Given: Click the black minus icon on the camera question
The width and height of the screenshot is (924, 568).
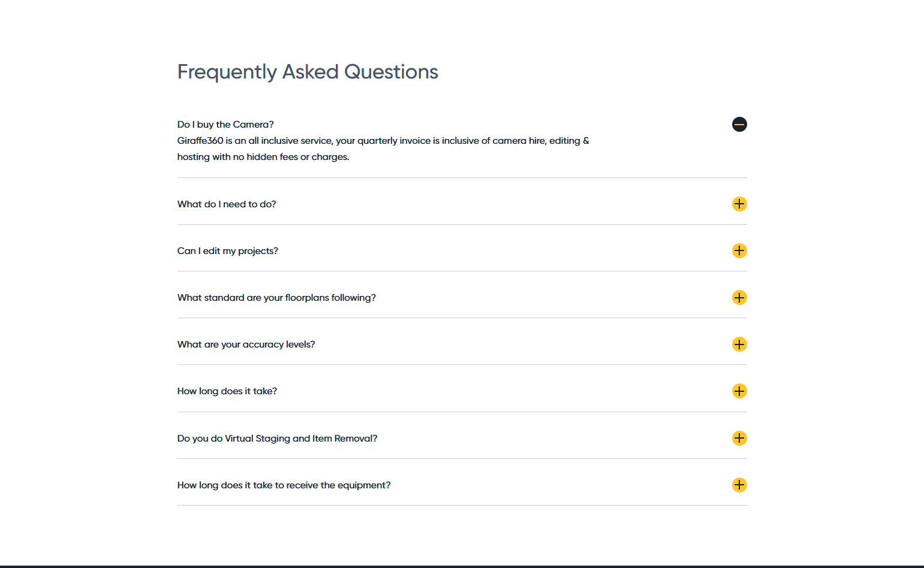Looking at the screenshot, I should point(739,124).
